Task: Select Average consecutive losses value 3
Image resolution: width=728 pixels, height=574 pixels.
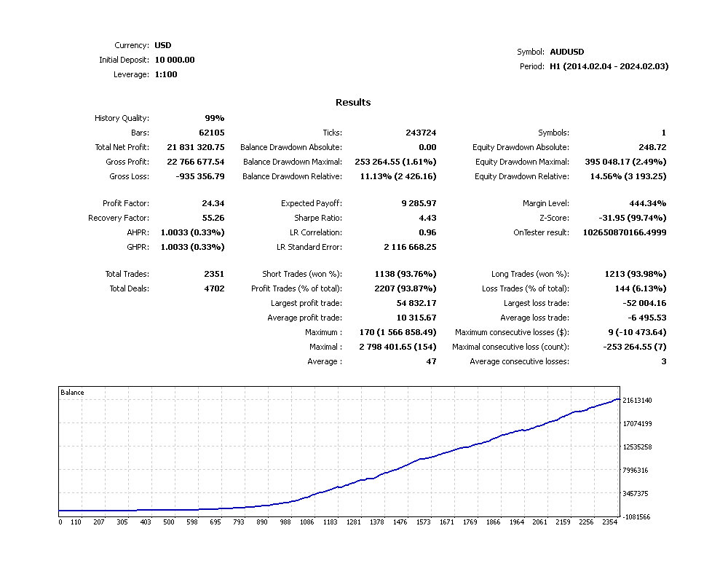Action: tap(664, 361)
